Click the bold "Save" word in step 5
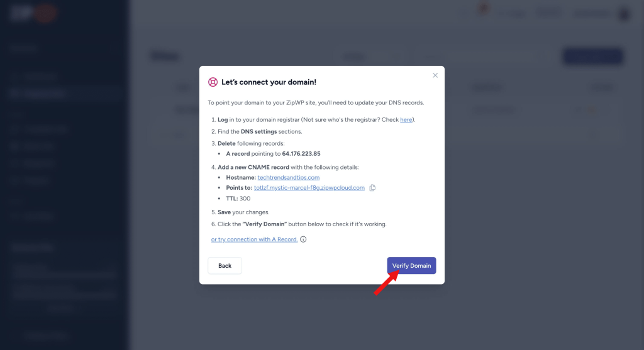 tap(224, 212)
